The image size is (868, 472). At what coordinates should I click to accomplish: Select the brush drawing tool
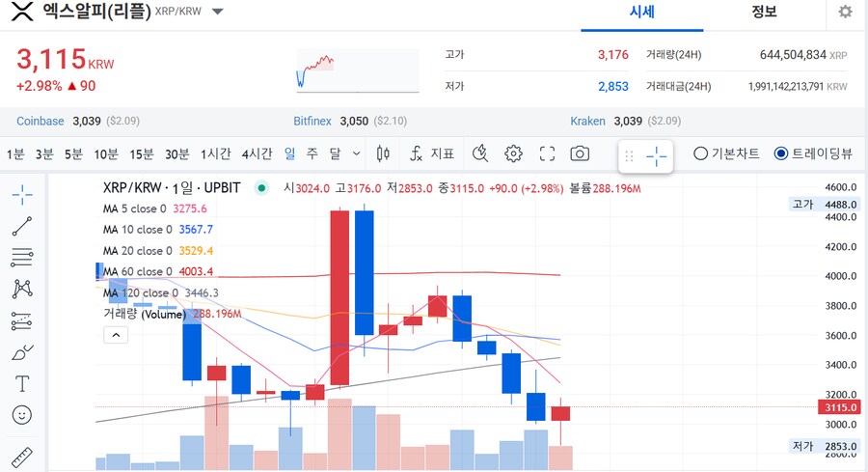(22, 351)
